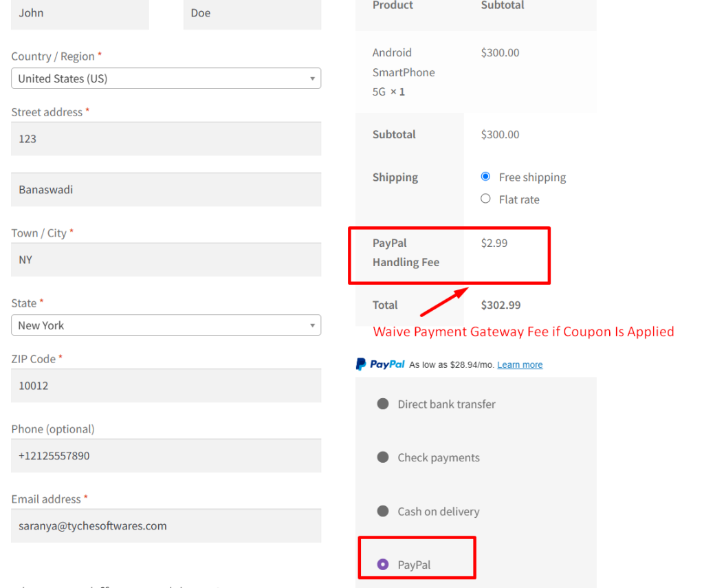Select PayPal as payment method

tap(386, 564)
